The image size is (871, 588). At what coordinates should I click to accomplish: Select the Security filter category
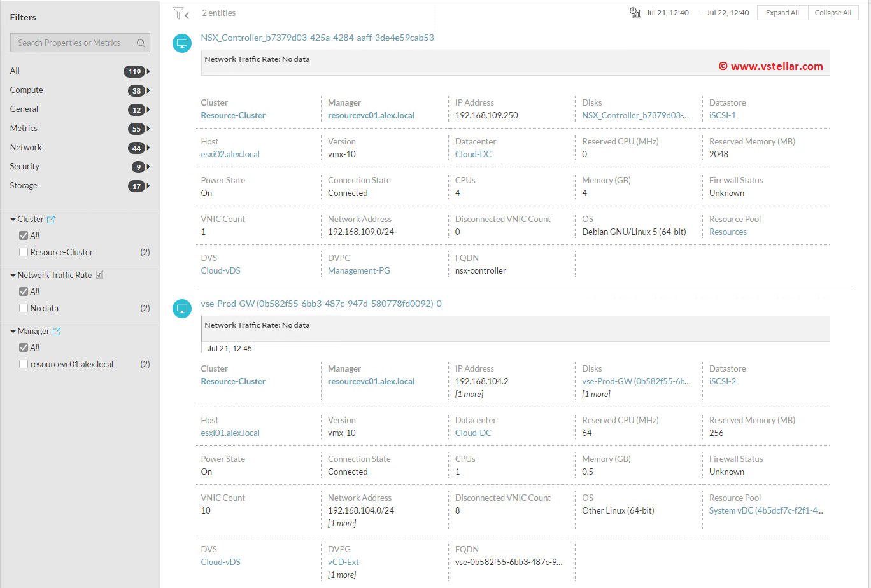[25, 166]
